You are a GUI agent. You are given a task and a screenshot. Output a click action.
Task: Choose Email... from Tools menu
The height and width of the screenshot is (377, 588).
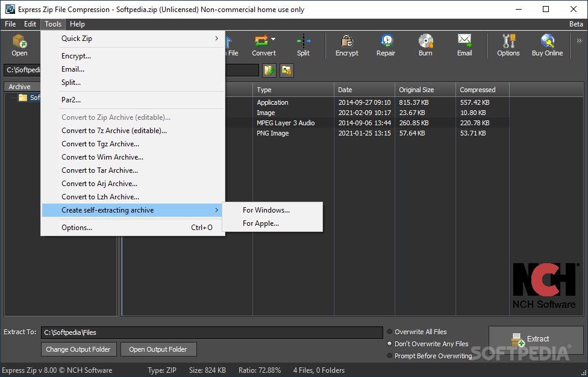[x=133, y=69]
